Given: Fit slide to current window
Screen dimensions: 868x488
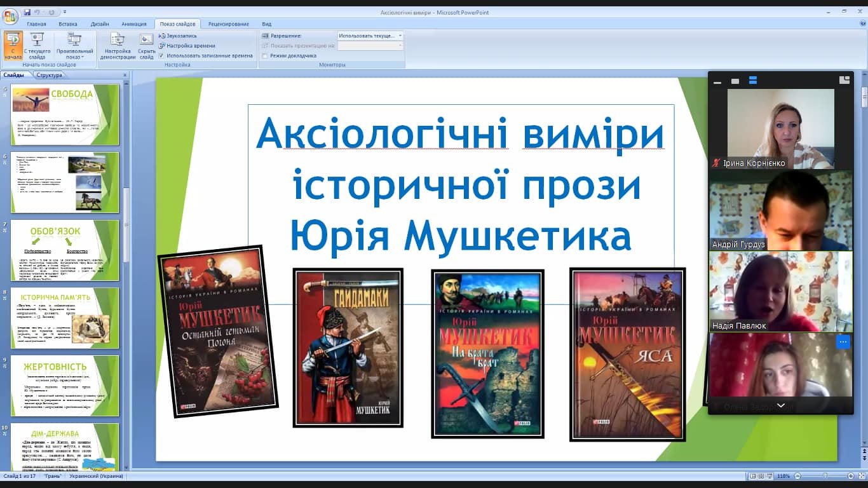Looking at the screenshot, I should pos(860,476).
